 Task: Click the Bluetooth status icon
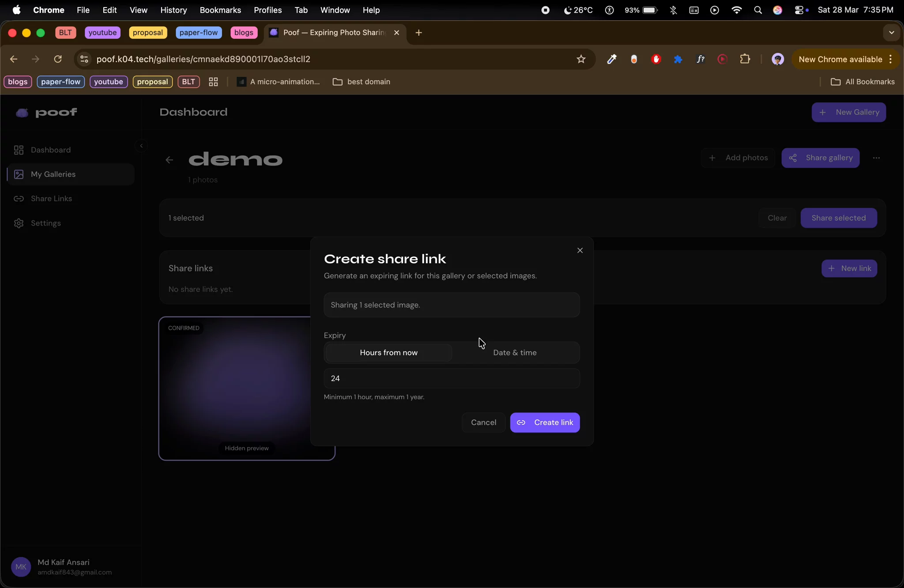click(x=673, y=10)
